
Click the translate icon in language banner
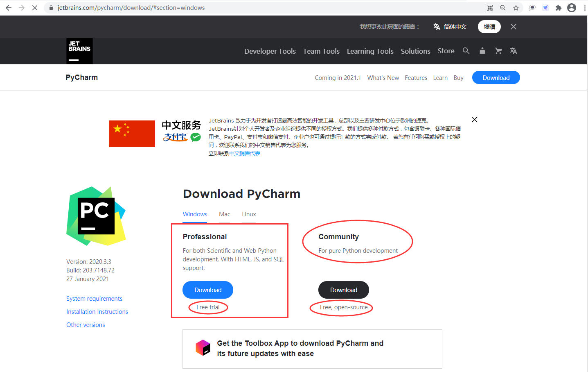[x=437, y=27]
